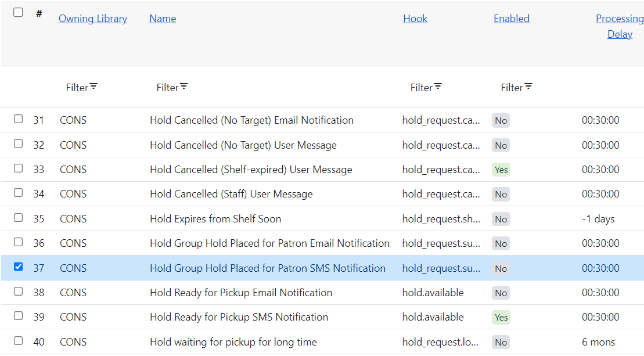Sort by the Owning Library column

click(x=92, y=18)
